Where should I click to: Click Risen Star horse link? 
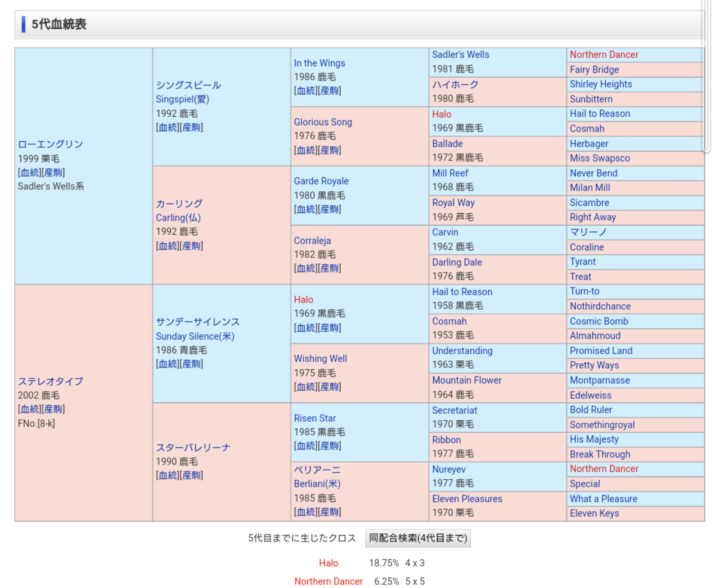coord(314,418)
